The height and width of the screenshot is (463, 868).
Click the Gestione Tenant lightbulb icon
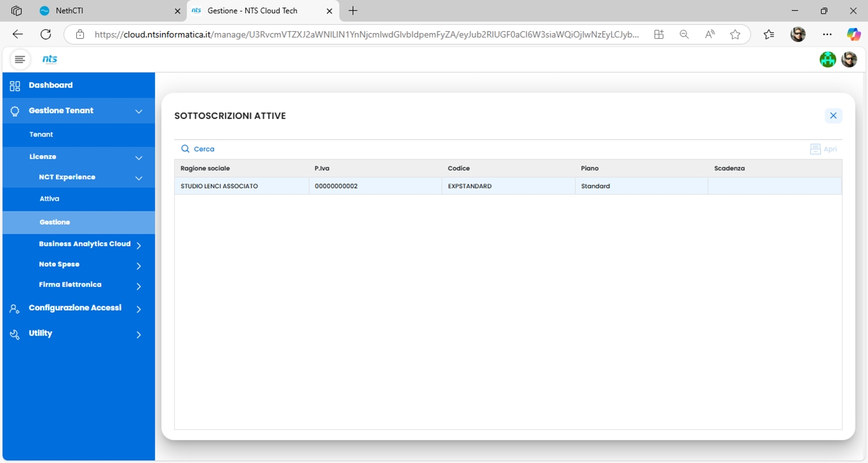pyautogui.click(x=15, y=111)
